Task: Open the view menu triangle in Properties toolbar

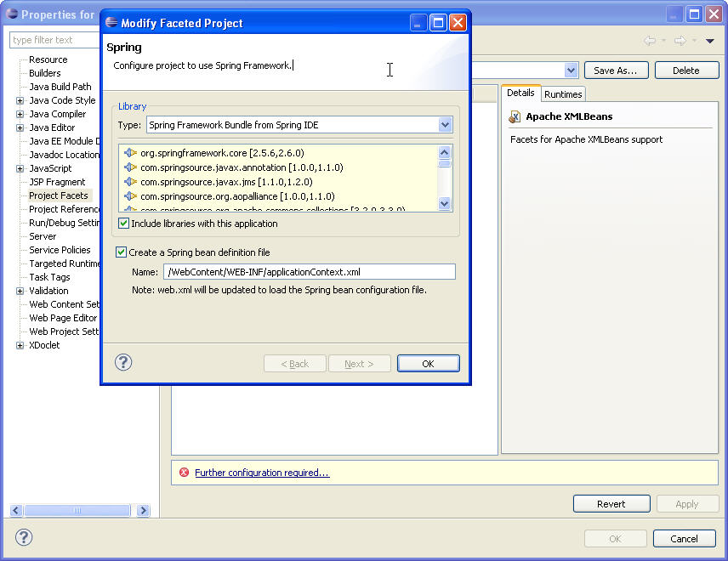Action: point(709,41)
